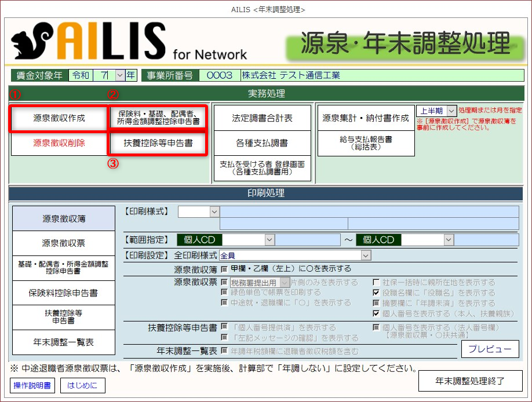Click 源泉集計・納付書作成 button
532x402 pixels.
366,118
